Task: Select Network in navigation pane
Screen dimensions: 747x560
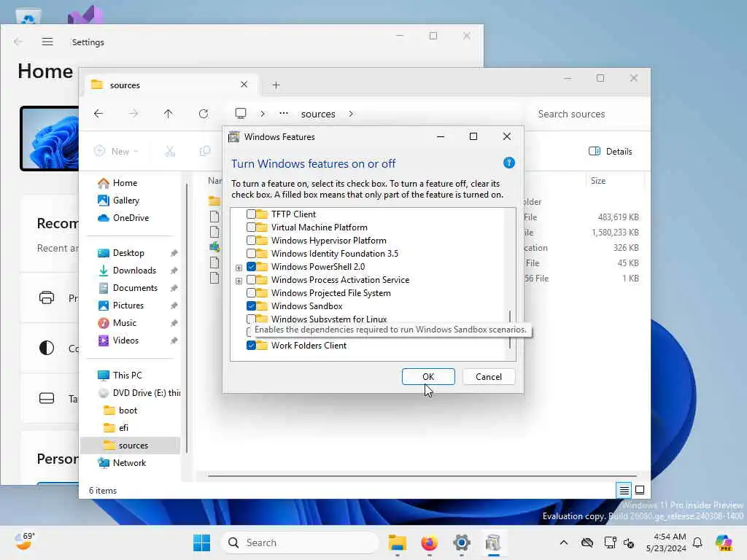Action: pyautogui.click(x=123, y=463)
